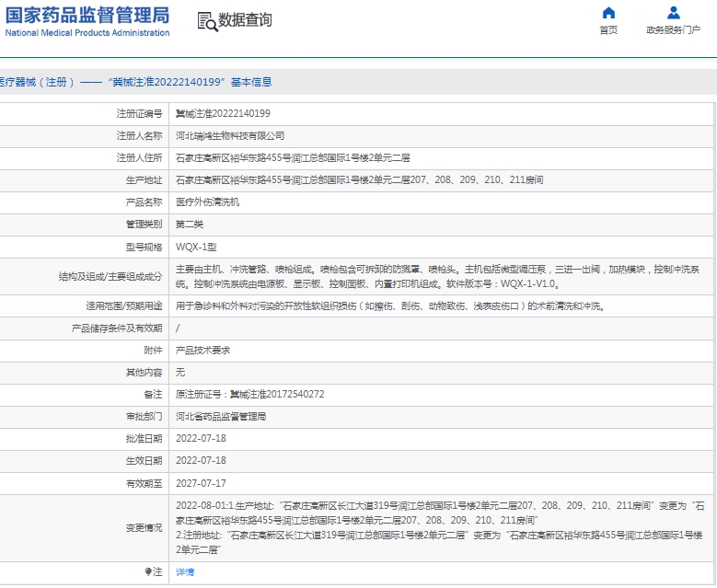
Task: Click the 注册证编号 row label
Action: click(x=139, y=113)
